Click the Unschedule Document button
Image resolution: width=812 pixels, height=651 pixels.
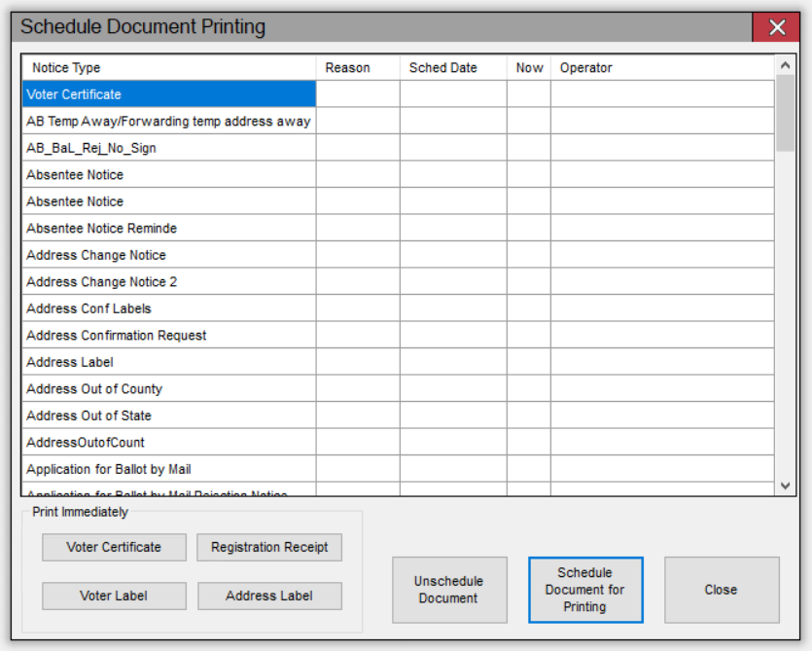pos(449,590)
